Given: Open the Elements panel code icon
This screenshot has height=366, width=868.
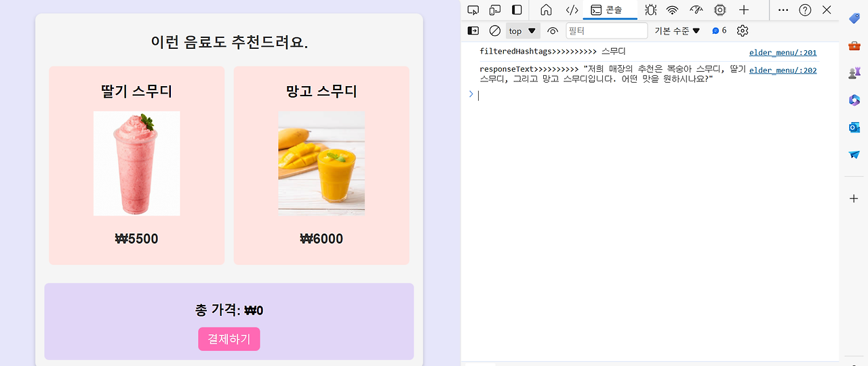Looking at the screenshot, I should click(572, 10).
